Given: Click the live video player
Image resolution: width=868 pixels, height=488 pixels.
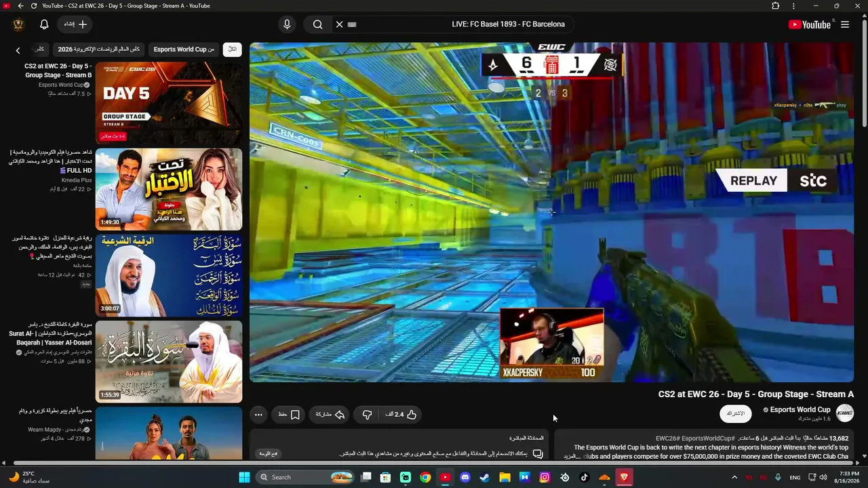Looking at the screenshot, I should tap(551, 212).
